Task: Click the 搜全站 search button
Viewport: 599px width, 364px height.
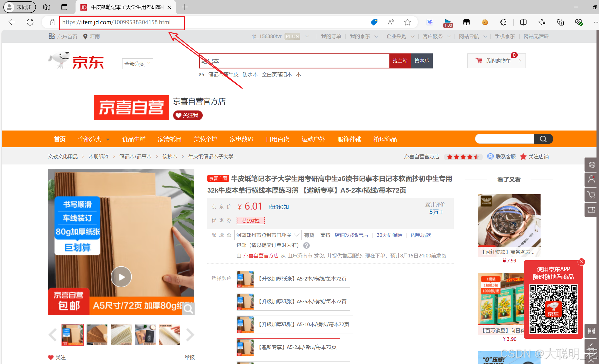Action: 400,61
